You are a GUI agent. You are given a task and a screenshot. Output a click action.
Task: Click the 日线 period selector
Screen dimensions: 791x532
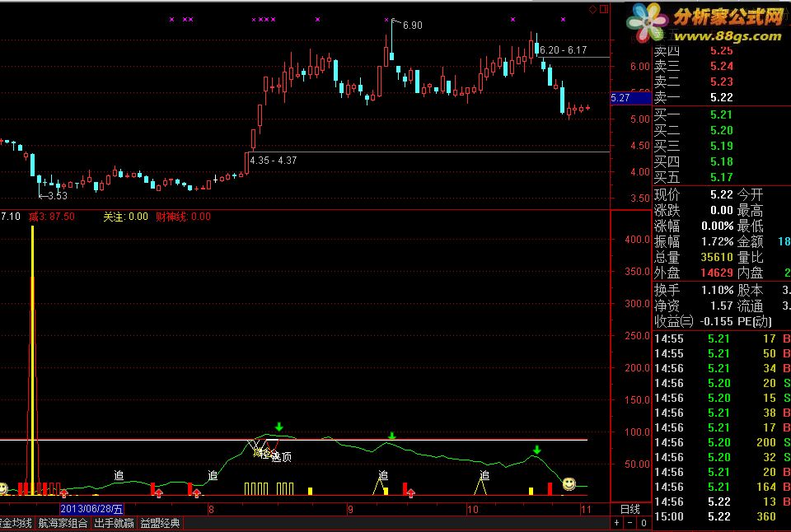click(x=630, y=509)
